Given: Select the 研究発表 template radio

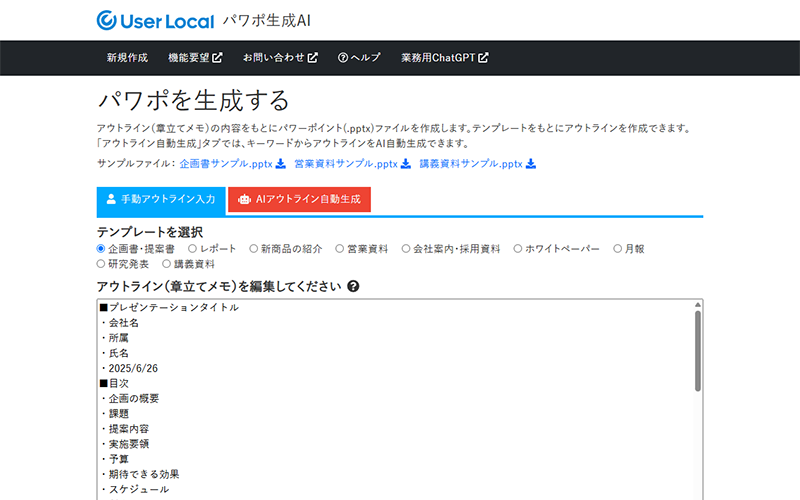Looking at the screenshot, I should click(101, 264).
